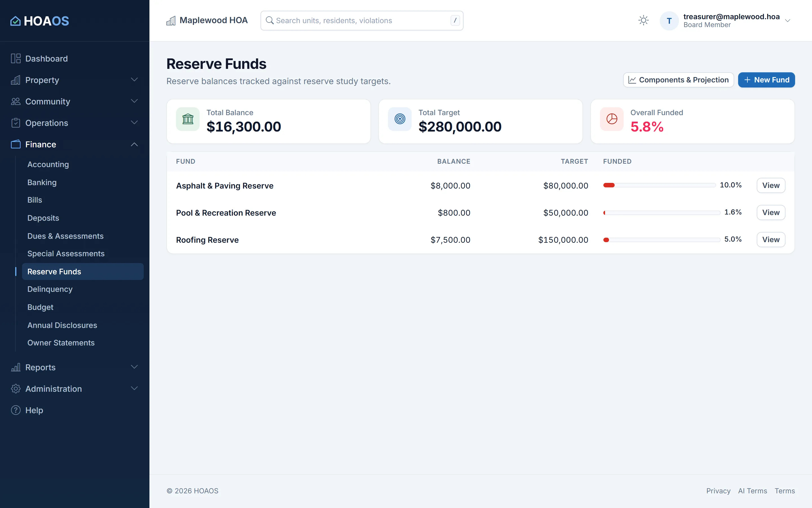Screen dimensions: 812x508
Task: Click the Total Target $280,000.00 value
Action: 460,127
